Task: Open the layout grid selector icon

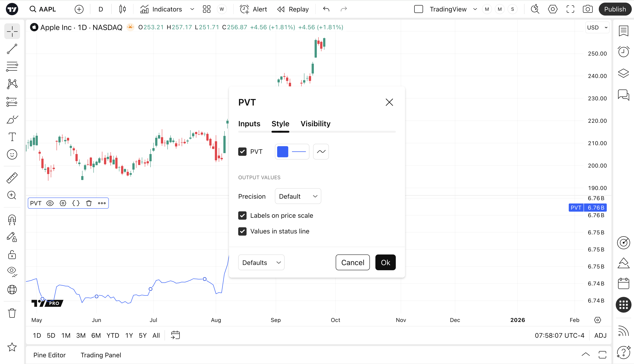Action: coord(207,9)
